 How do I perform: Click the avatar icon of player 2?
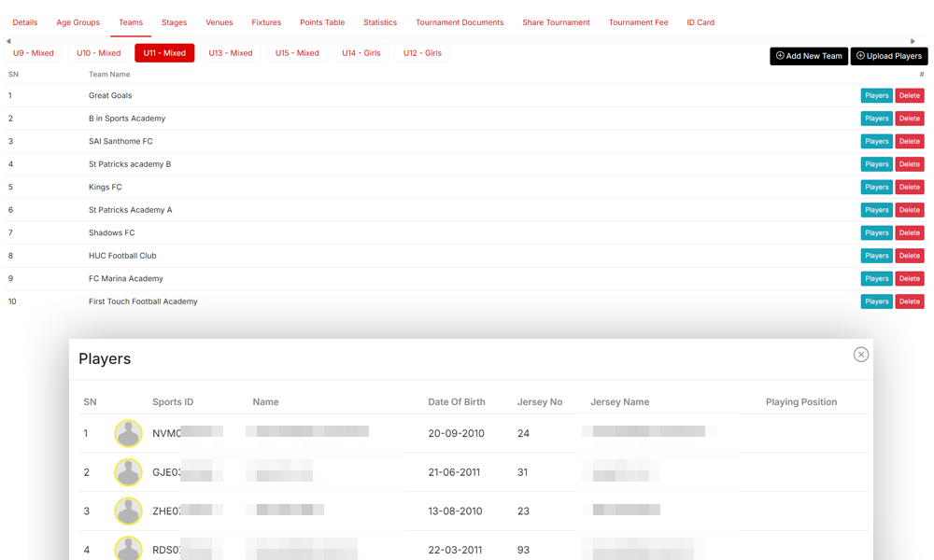click(128, 472)
